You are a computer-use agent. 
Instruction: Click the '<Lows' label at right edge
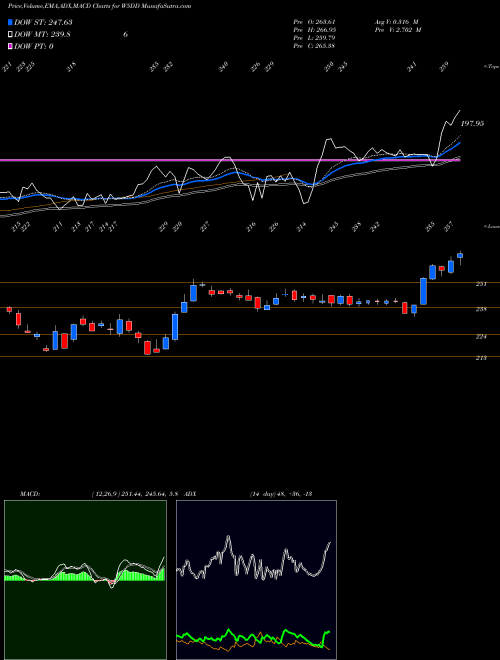tap(491, 226)
